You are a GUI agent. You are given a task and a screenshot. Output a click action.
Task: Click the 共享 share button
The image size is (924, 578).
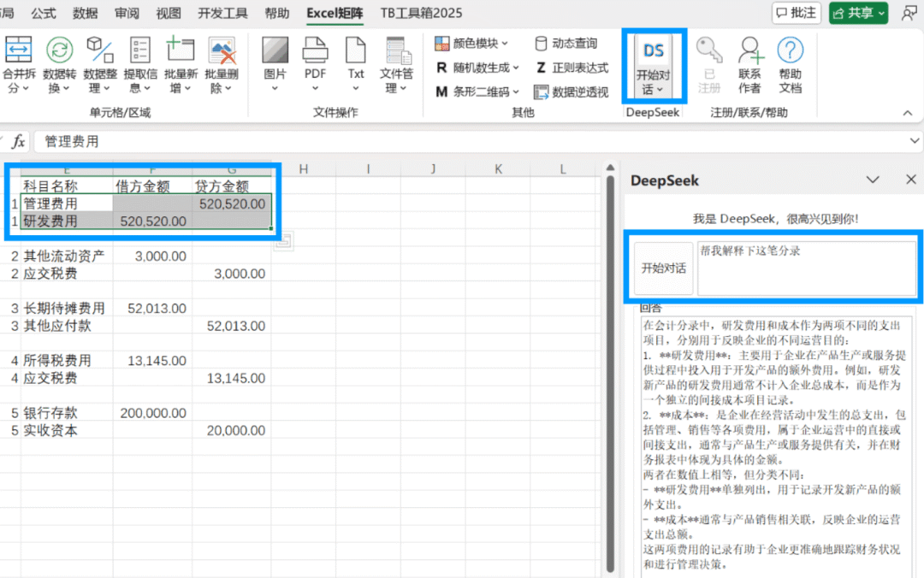(858, 13)
